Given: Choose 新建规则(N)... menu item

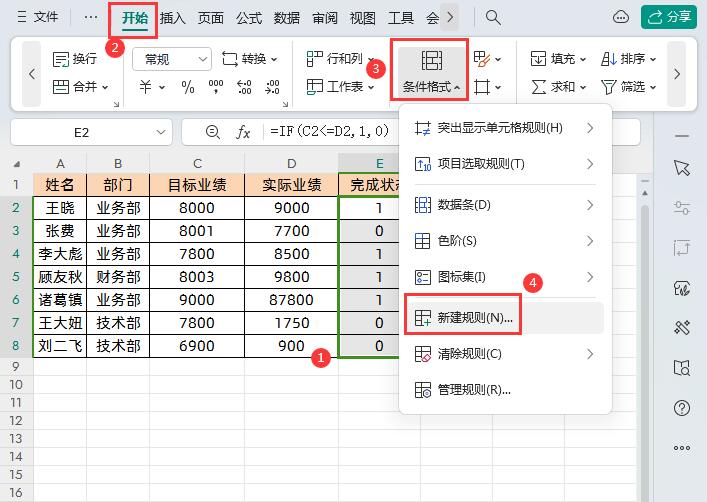Looking at the screenshot, I should point(505,318).
